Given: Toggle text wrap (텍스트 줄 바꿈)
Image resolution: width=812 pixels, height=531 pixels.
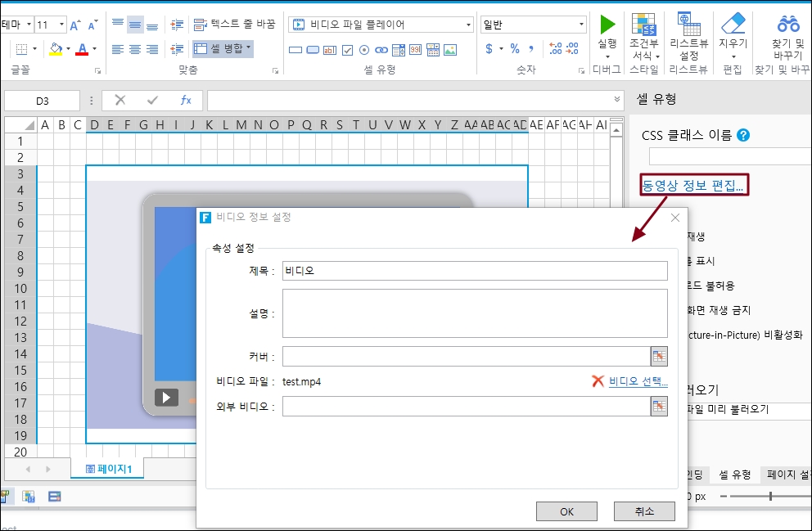Looking at the screenshot, I should pos(232,25).
